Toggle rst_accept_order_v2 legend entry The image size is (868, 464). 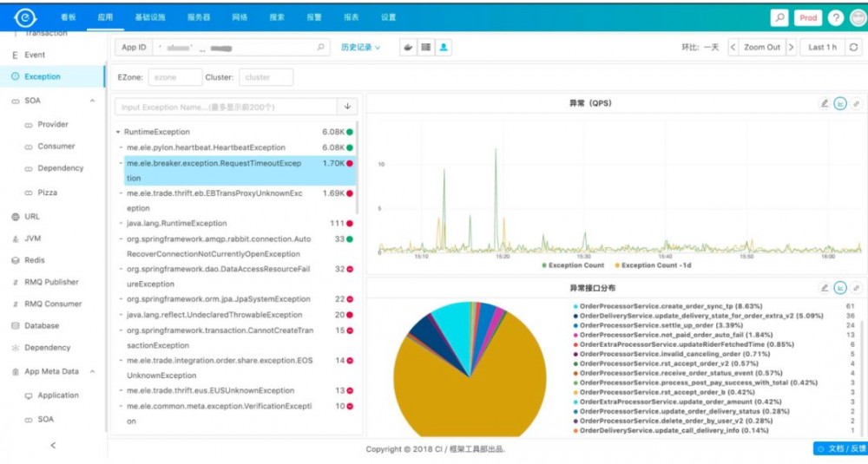666,363
